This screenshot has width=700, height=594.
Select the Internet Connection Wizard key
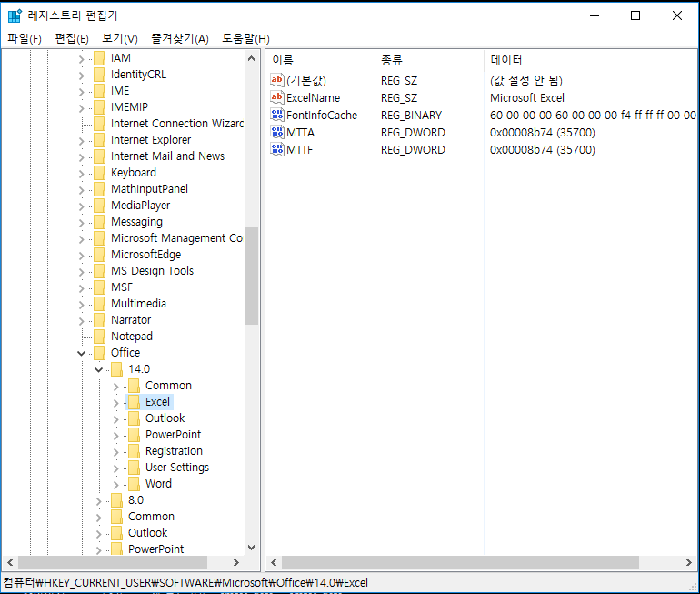tap(176, 124)
